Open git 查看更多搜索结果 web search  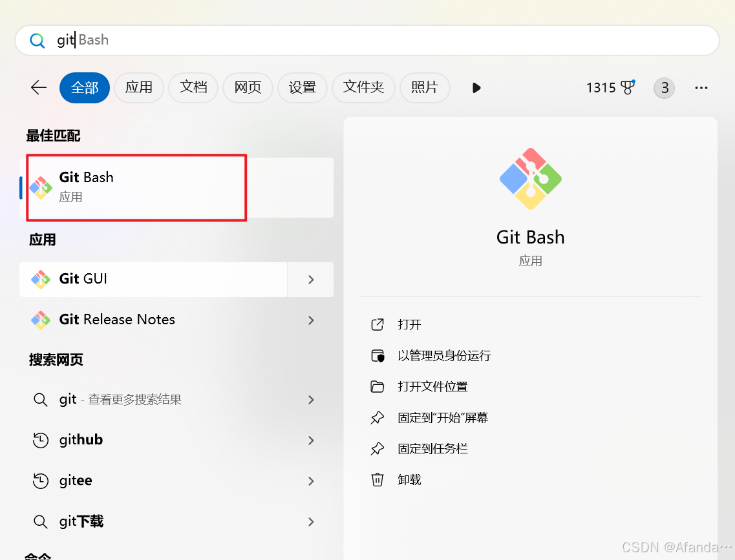coord(153,400)
